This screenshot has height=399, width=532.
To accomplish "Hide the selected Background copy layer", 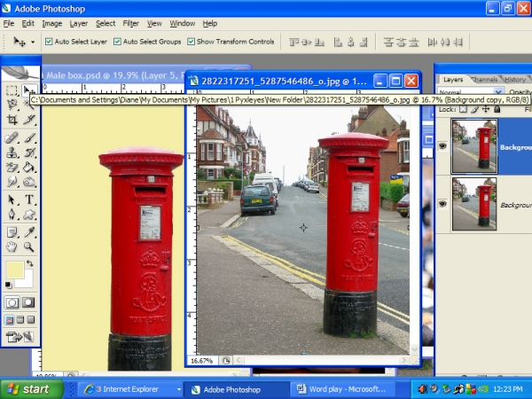I will (x=442, y=146).
